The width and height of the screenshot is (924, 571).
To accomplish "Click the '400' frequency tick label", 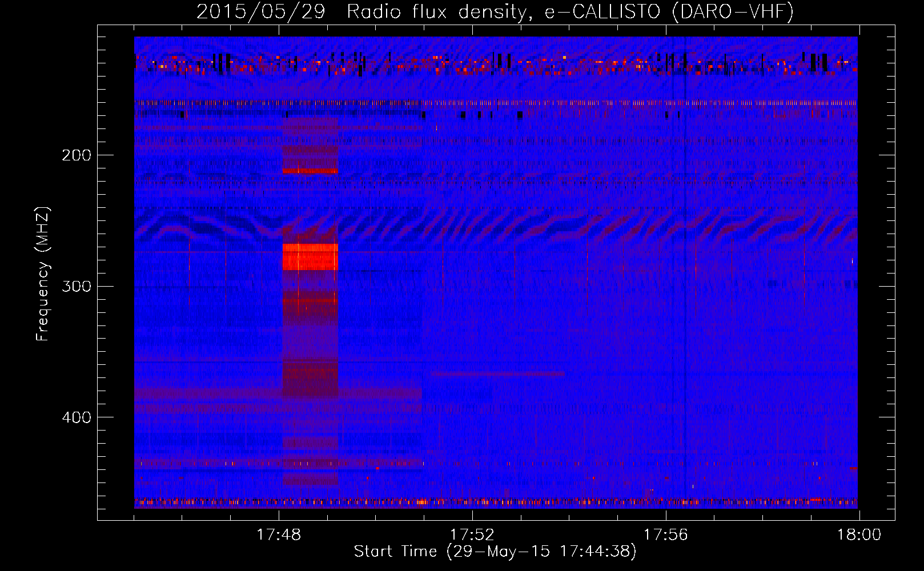I will [77, 417].
